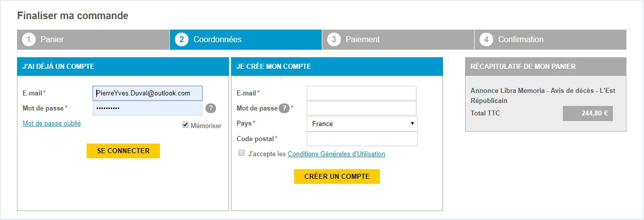Open Conditions Générales d'Utilisation link
The height and width of the screenshot is (220, 644).
[336, 154]
